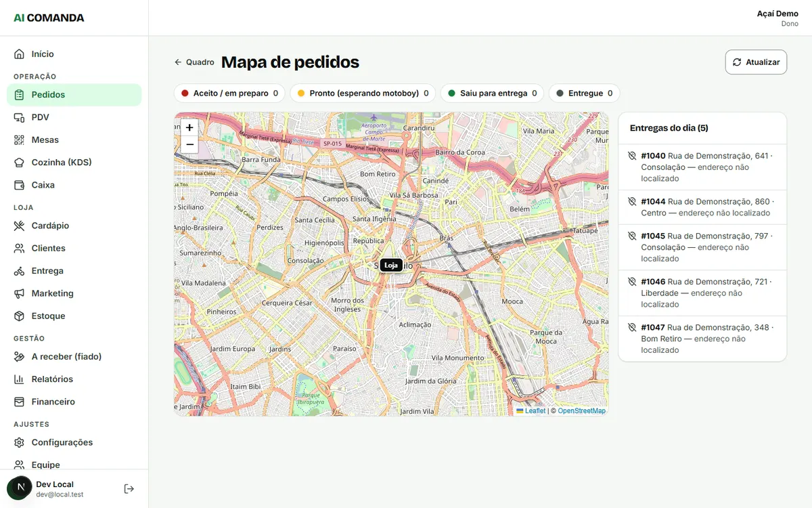The image size is (812, 508).
Task: Click the logout icon beside Dev Local
Action: coord(129,488)
